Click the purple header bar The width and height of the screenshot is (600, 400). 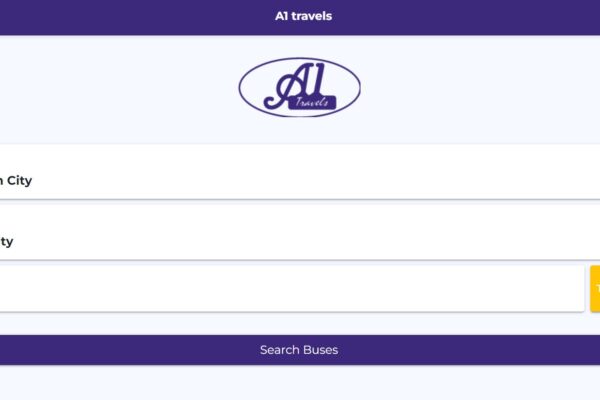coord(300,18)
